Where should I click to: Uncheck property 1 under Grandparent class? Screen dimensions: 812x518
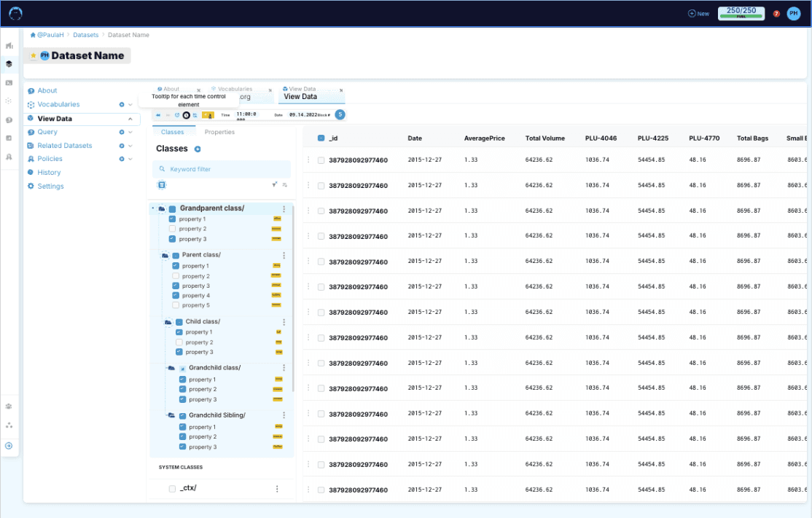click(x=172, y=219)
